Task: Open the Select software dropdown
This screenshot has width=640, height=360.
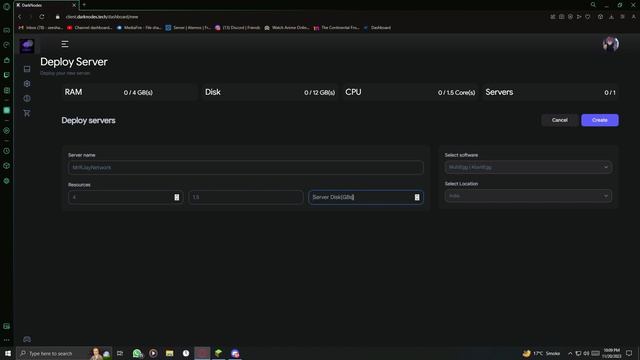Action: click(528, 167)
